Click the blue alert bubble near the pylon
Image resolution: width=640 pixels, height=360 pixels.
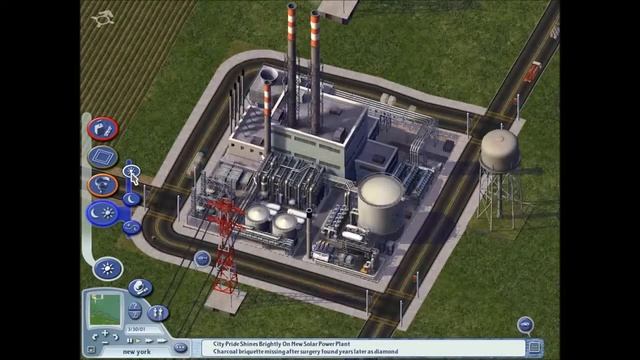coord(202,259)
